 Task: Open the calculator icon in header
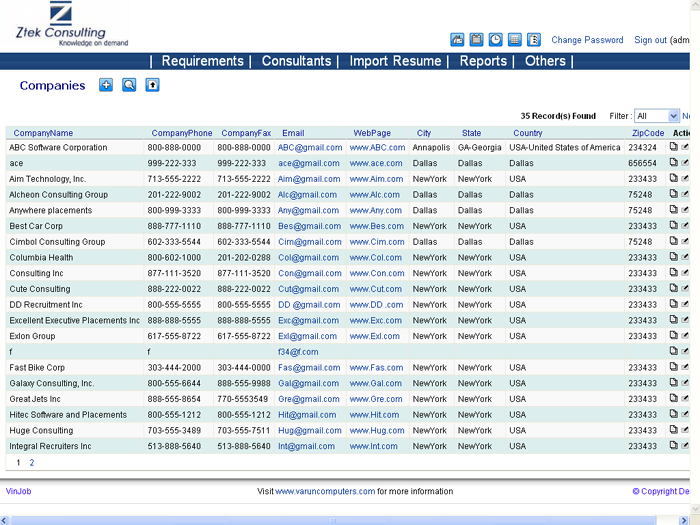click(515, 40)
